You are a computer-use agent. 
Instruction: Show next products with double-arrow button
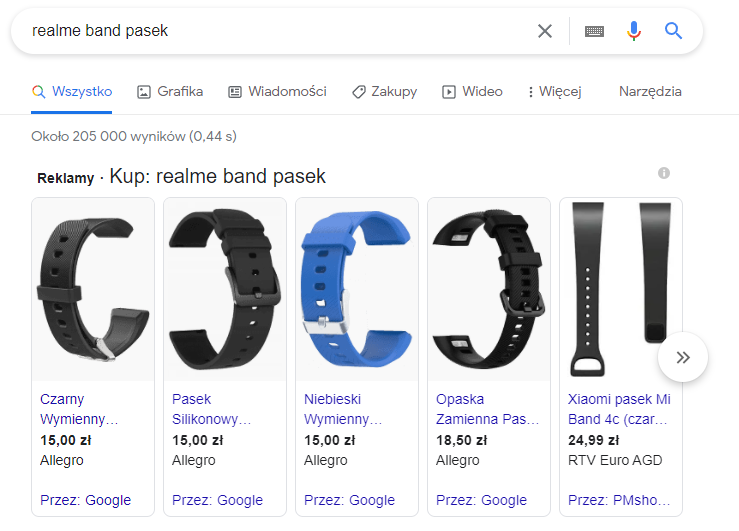pos(682,357)
